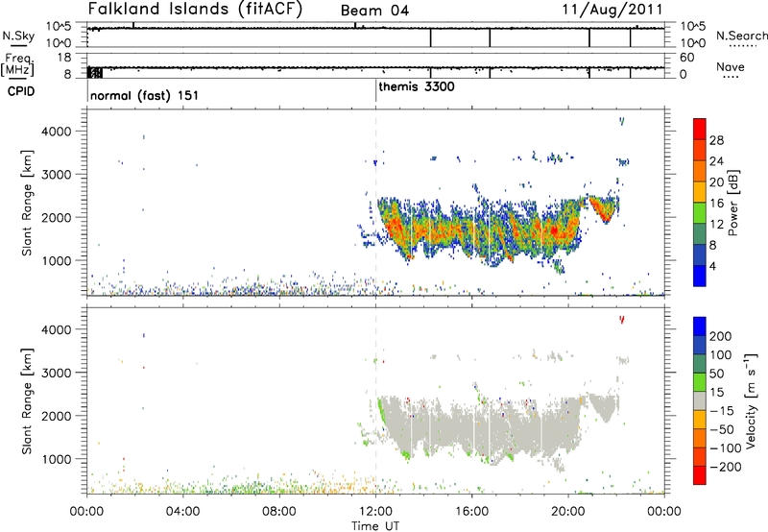Click 'themis 3300' CPID text
The width and height of the screenshot is (768, 532).
(x=417, y=87)
